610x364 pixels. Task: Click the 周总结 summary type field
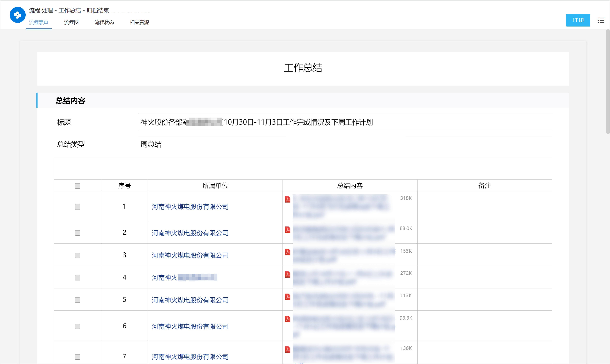[212, 144]
